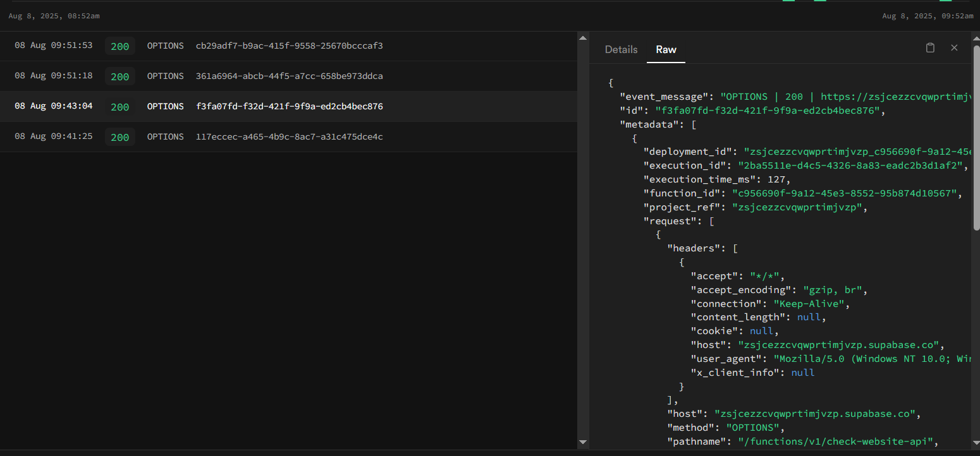Click down arrow of log list scrollbar
Image resolution: width=980 pixels, height=456 pixels.
[583, 443]
